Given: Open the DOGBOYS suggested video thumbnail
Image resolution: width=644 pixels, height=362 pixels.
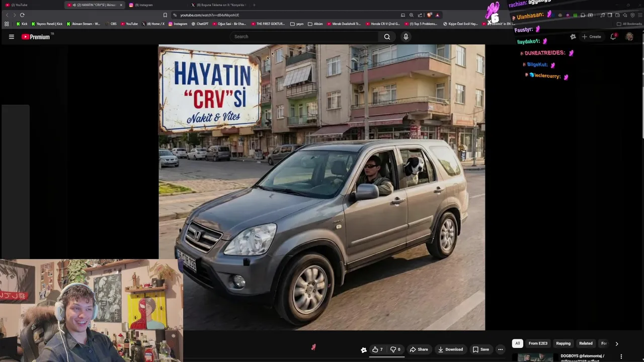Looking at the screenshot, I should (535, 357).
